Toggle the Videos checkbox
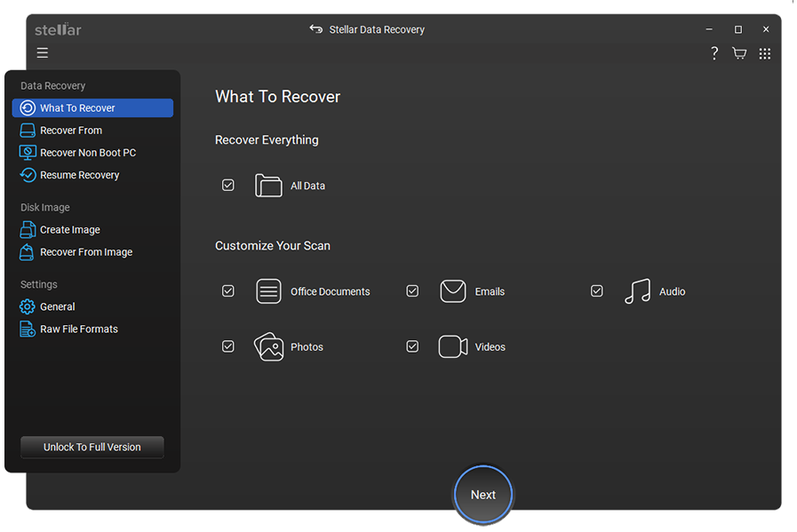 412,346
